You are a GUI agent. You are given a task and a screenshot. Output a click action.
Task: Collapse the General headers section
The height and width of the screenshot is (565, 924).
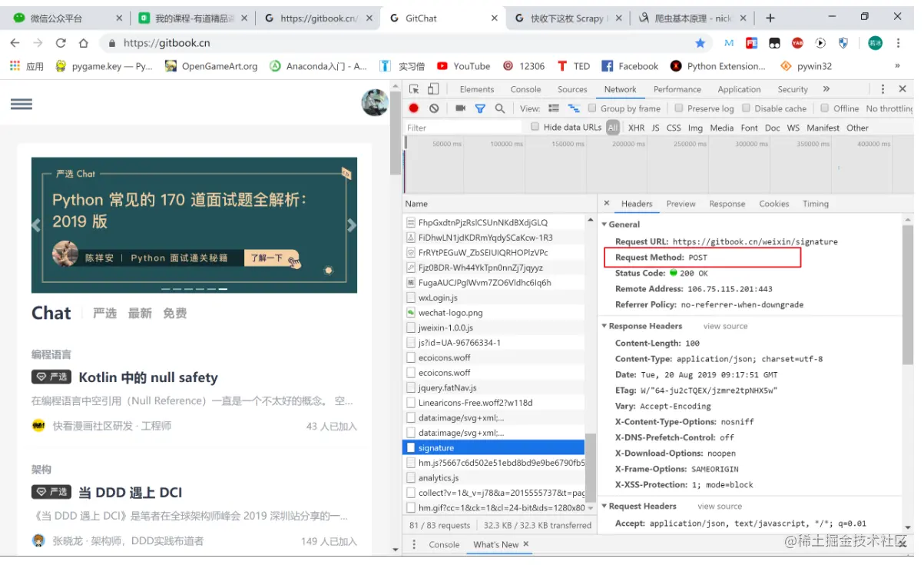pyautogui.click(x=604, y=224)
